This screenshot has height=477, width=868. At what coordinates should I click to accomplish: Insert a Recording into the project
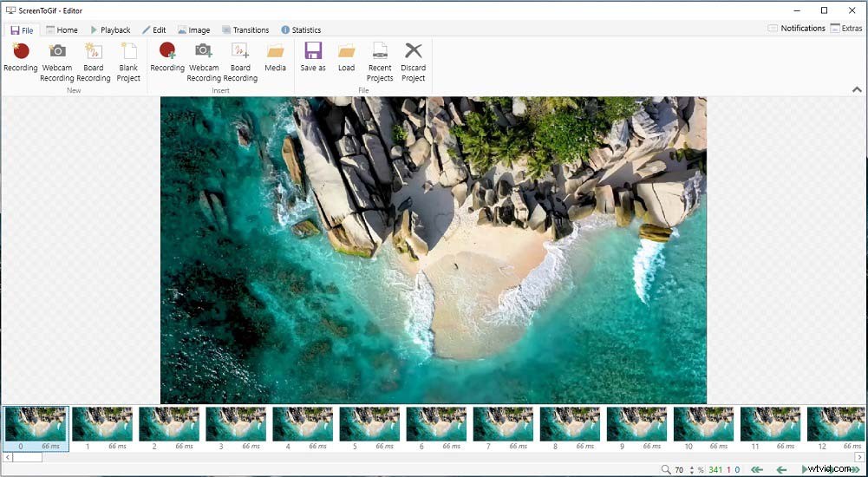[x=167, y=57]
